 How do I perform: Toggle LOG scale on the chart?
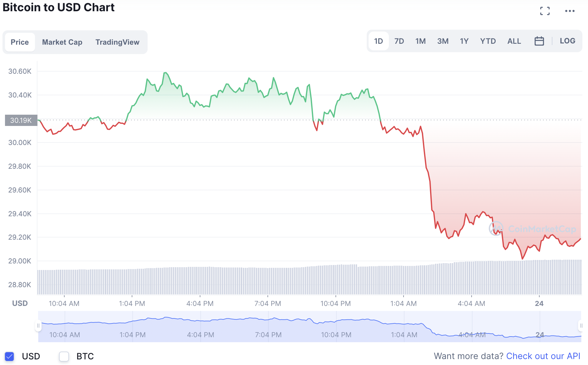pyautogui.click(x=567, y=41)
